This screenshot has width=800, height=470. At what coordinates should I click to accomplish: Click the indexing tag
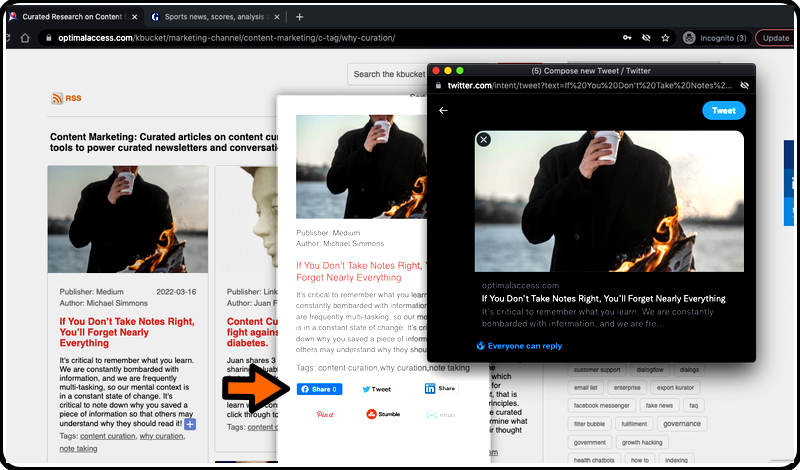(x=676, y=460)
